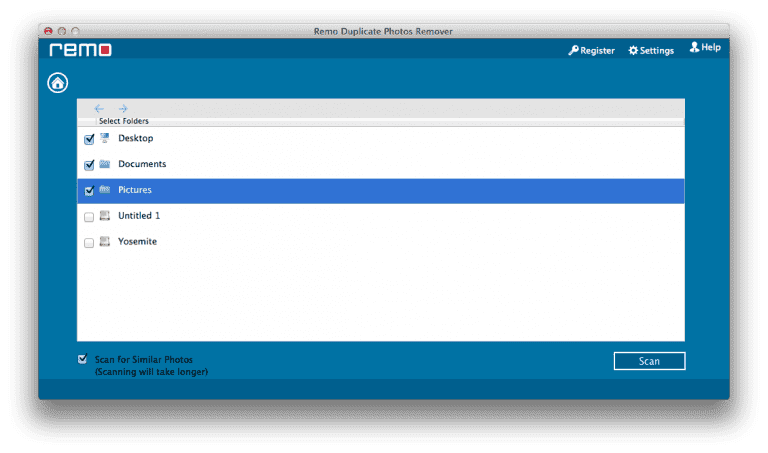The height and width of the screenshot is (453, 768).
Task: Click the Documents folder icon
Action: point(105,164)
